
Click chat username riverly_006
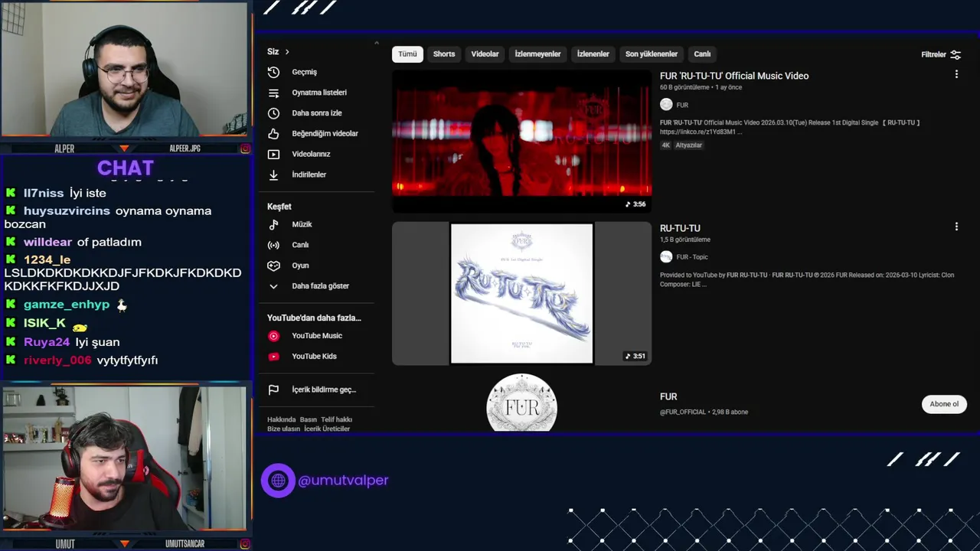(57, 360)
